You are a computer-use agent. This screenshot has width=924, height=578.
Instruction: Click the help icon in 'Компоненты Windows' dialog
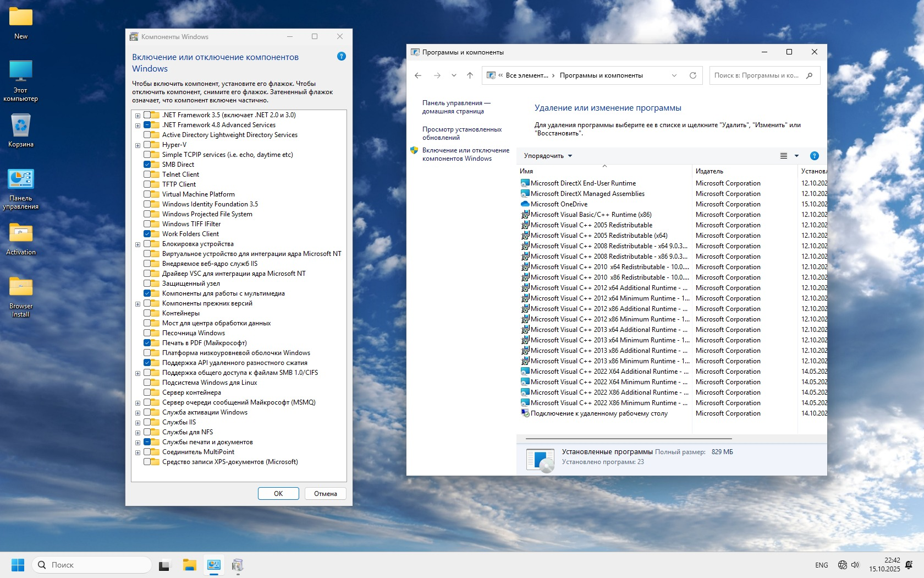(342, 56)
